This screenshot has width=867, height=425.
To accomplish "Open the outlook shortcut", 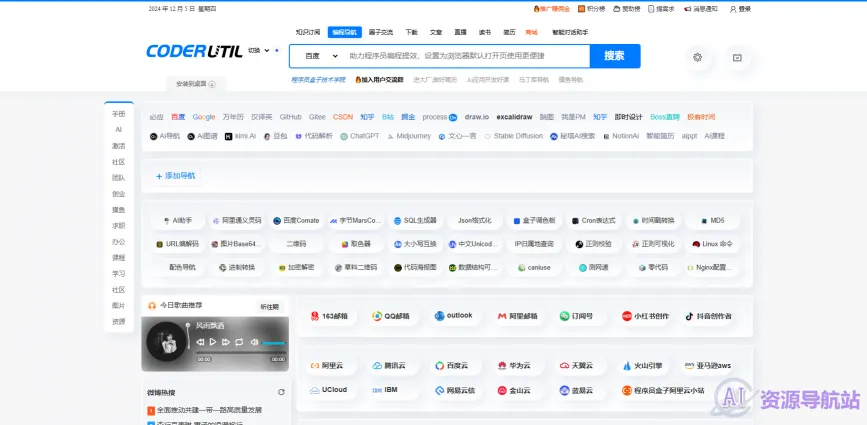I will [x=453, y=316].
